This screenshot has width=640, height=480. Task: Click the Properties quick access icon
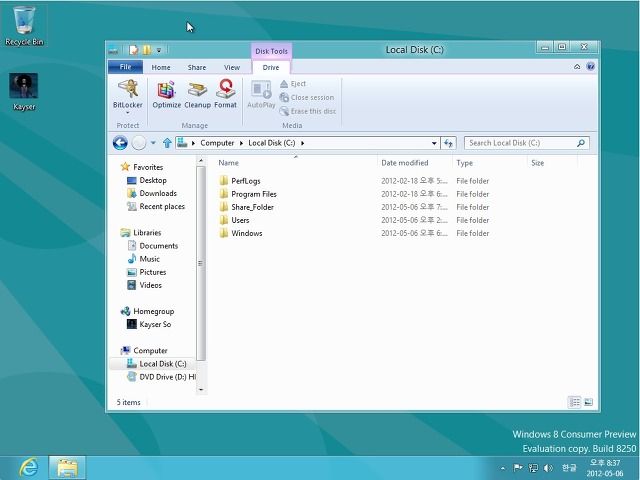coord(133,50)
